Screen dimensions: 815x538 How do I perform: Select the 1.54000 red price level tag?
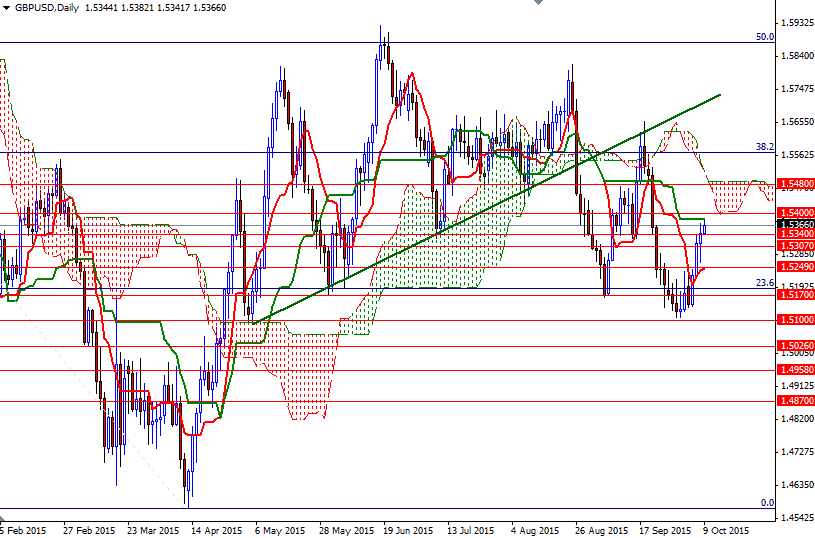(796, 213)
